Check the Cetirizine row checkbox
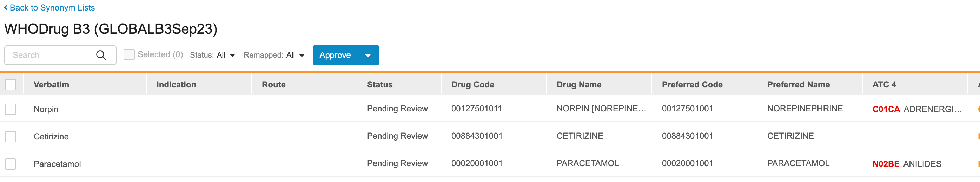Image resolution: width=980 pixels, height=182 pixels. 11,137
